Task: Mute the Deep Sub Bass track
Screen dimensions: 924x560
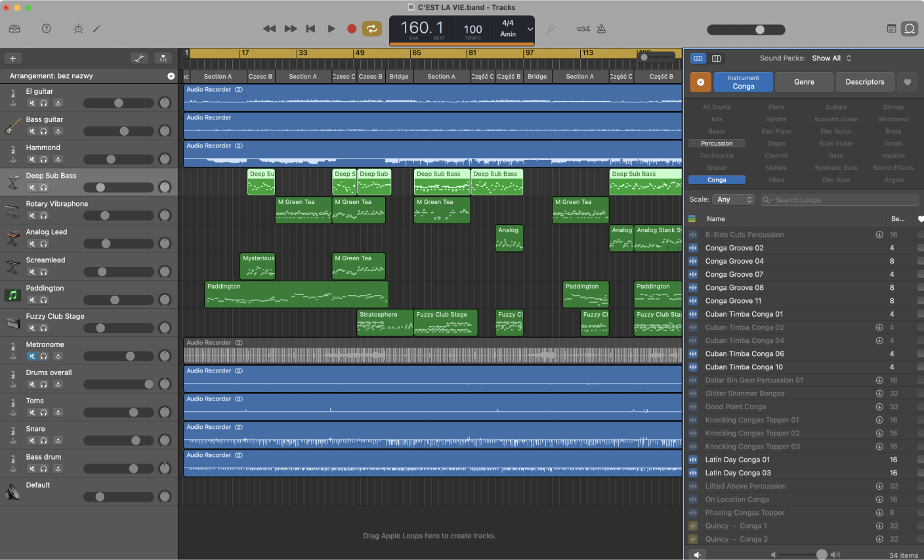Action: pos(31,188)
